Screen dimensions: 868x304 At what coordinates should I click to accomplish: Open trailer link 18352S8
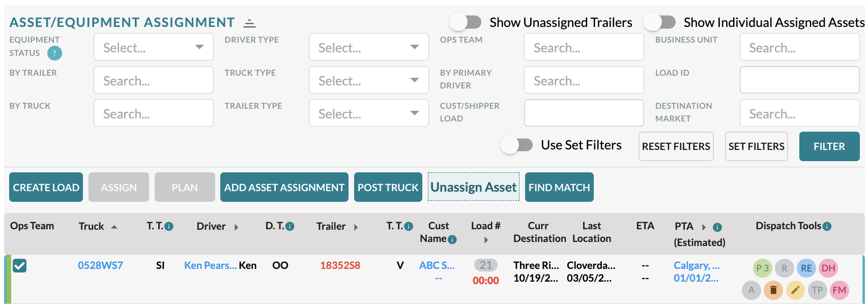click(340, 265)
